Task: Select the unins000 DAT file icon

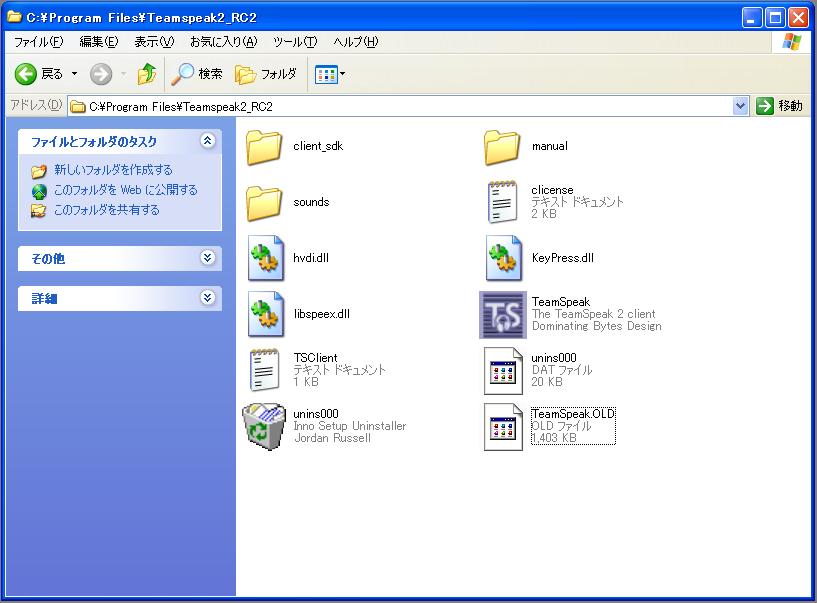Action: tap(503, 371)
